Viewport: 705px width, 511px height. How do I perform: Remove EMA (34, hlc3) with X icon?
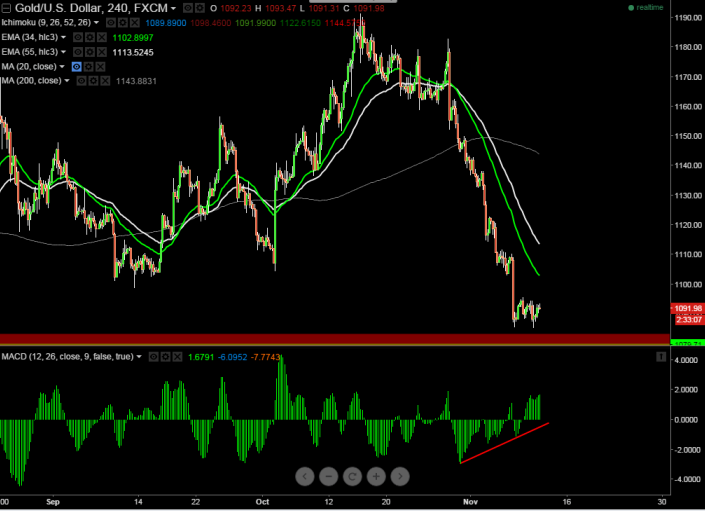coord(102,37)
